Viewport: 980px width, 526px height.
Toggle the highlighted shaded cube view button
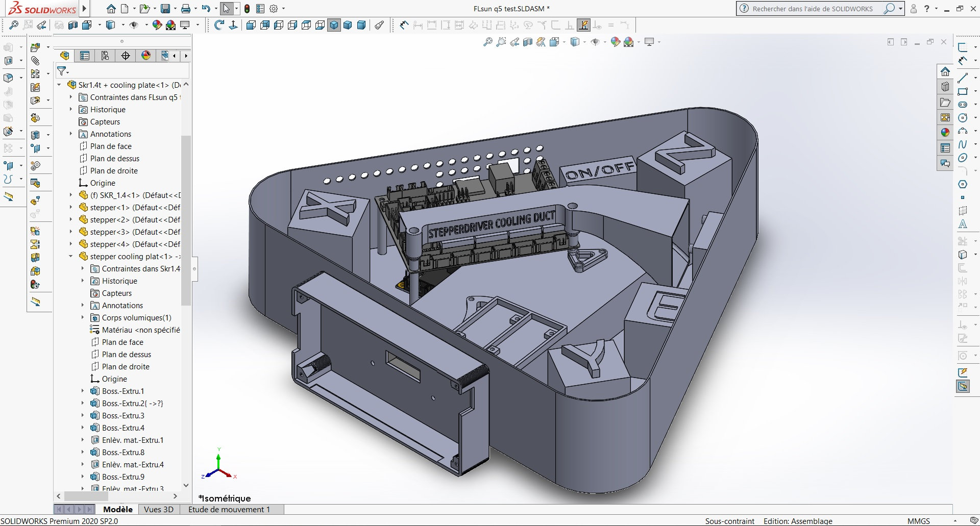pos(334,25)
